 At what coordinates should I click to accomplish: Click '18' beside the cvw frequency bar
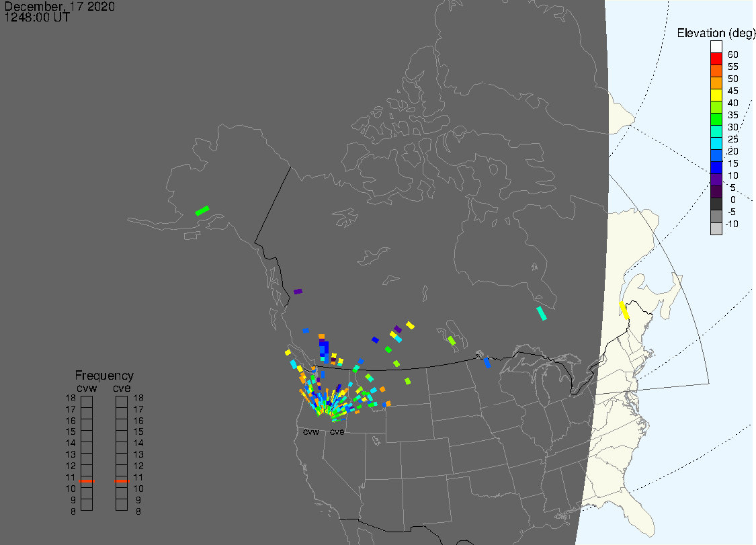[71, 398]
